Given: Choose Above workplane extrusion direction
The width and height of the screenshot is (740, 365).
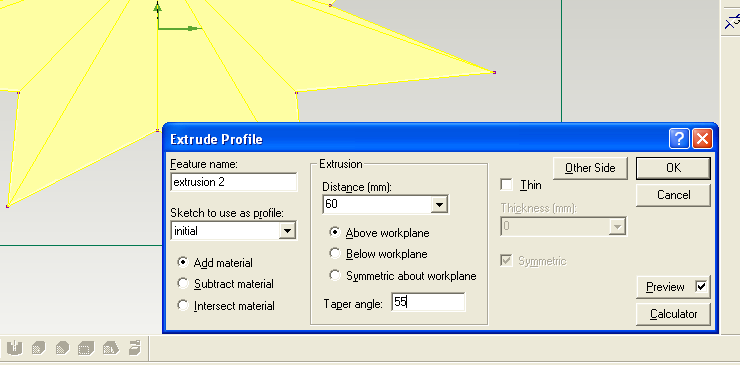Looking at the screenshot, I should click(335, 232).
